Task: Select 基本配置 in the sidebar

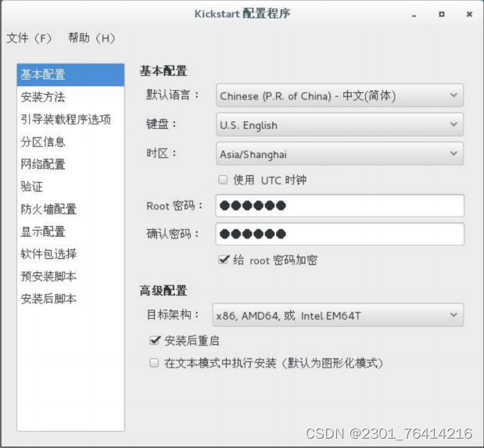Action: (x=70, y=75)
